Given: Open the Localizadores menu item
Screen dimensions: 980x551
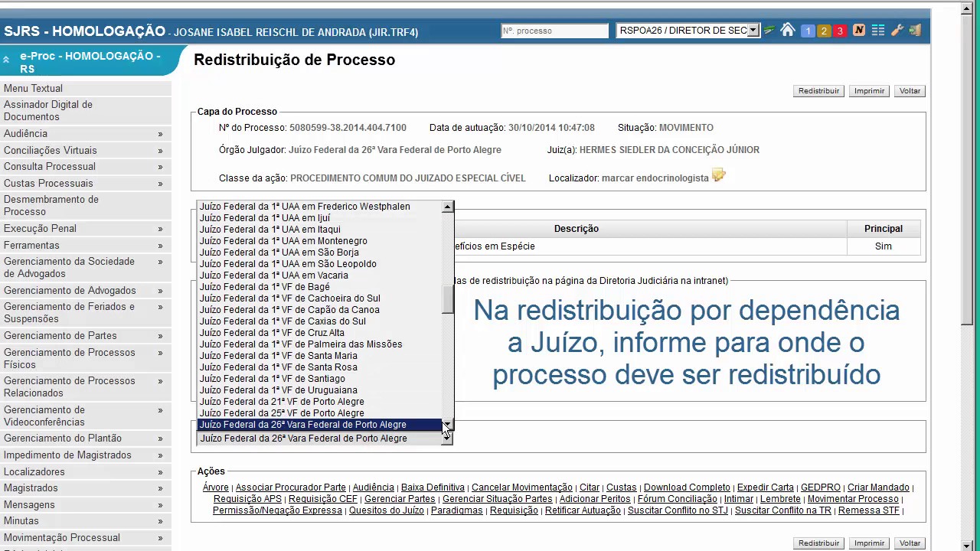Looking at the screenshot, I should [x=86, y=471].
